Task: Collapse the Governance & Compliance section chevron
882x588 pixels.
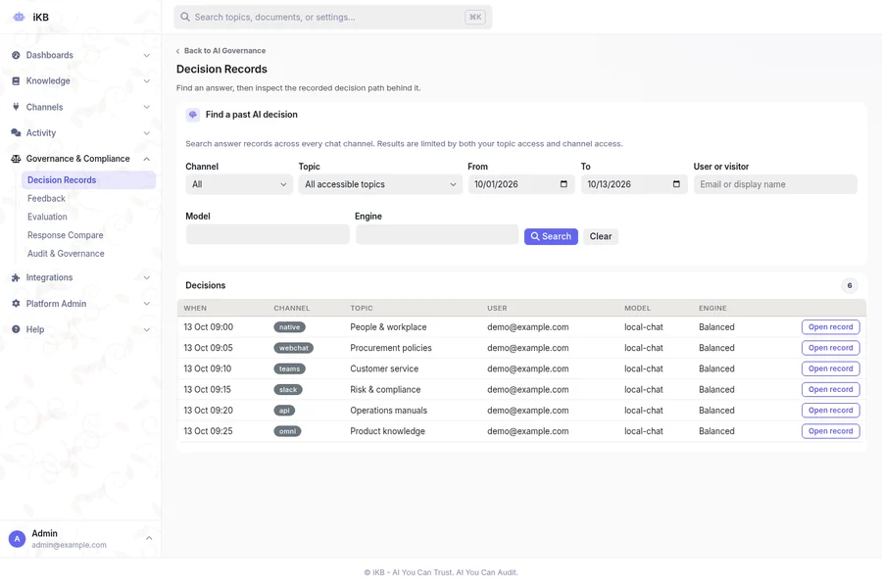Action: pos(146,159)
